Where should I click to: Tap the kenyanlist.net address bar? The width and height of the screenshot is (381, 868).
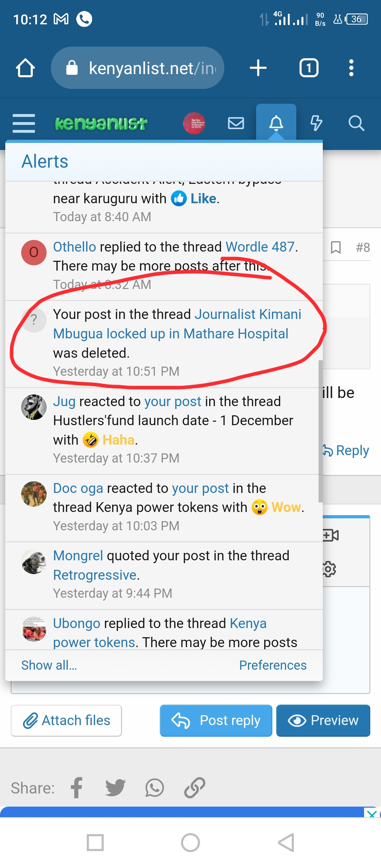pos(138,68)
